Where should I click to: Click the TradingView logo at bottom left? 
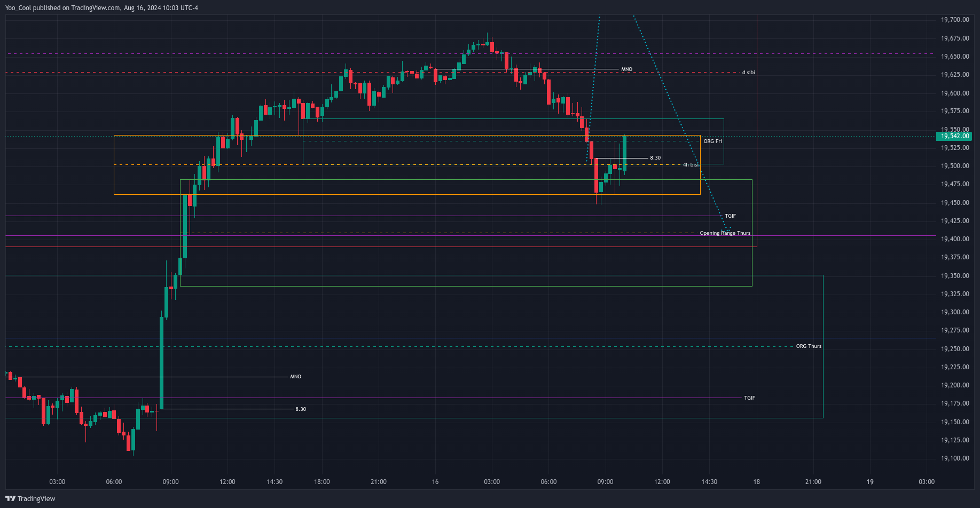point(30,498)
